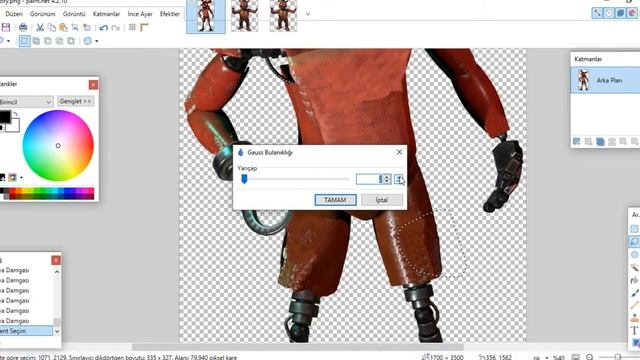Decrease the Yarıçap value with down arrow
The width and height of the screenshot is (640, 360).
(387, 181)
